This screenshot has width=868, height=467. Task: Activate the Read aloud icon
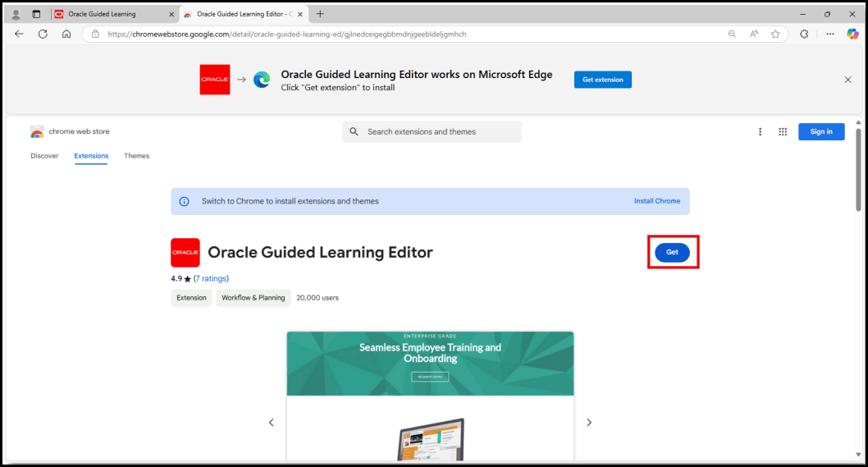point(754,34)
